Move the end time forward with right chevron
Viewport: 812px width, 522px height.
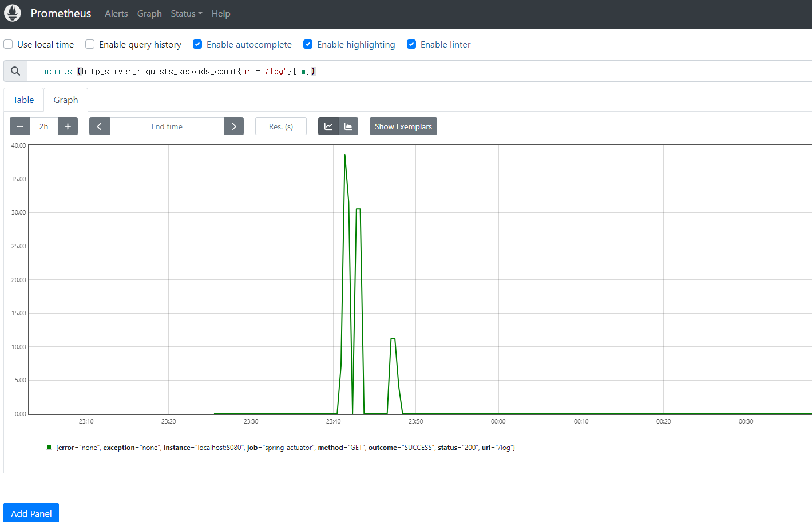point(233,126)
